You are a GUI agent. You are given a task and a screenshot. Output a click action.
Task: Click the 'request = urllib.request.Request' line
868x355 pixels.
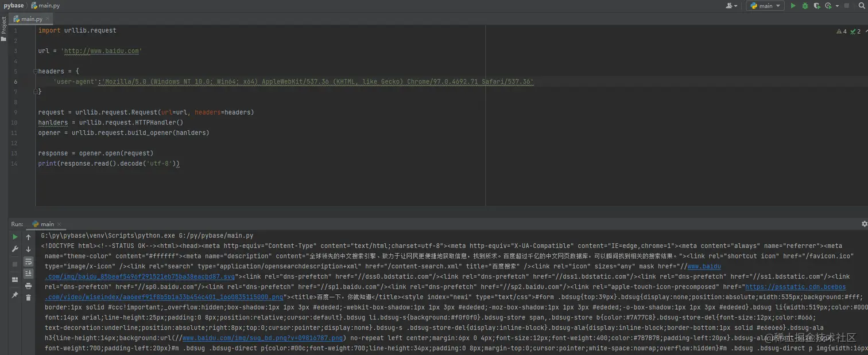146,112
